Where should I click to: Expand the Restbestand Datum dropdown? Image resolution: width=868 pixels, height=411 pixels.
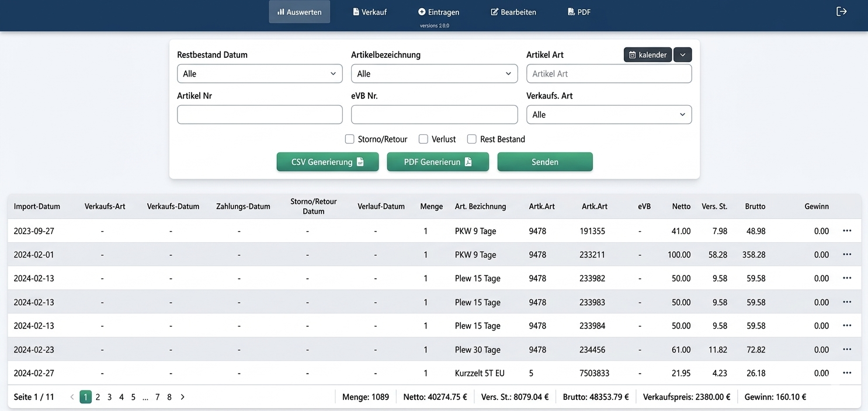point(259,74)
